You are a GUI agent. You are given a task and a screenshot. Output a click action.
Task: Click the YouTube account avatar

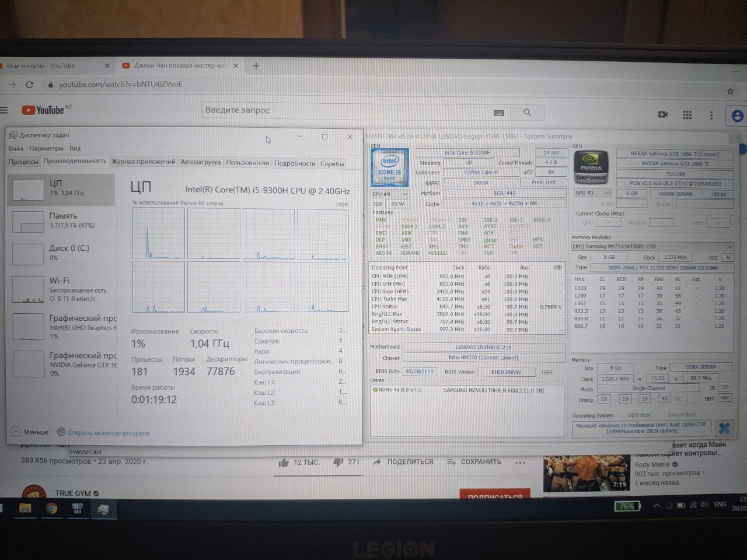[737, 116]
